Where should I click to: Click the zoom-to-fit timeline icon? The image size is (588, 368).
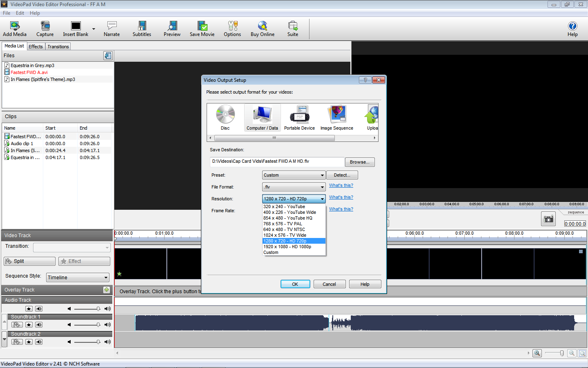[x=583, y=353]
